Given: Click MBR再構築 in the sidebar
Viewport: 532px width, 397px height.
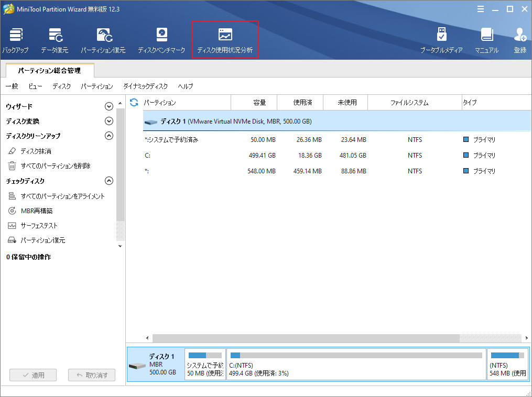Looking at the screenshot, I should pyautogui.click(x=36, y=211).
